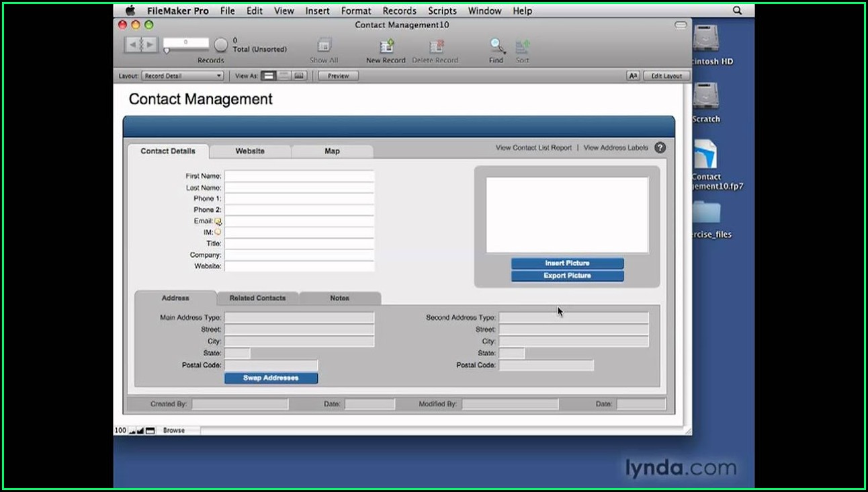Image resolution: width=868 pixels, height=492 pixels.
Task: Select the Address tab
Action: pyautogui.click(x=175, y=298)
